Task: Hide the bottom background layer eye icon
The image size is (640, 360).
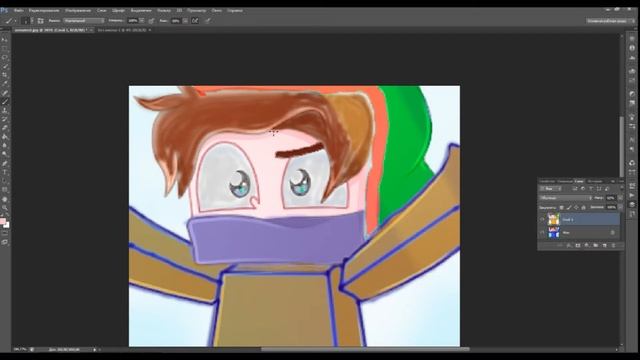Action: click(x=542, y=233)
